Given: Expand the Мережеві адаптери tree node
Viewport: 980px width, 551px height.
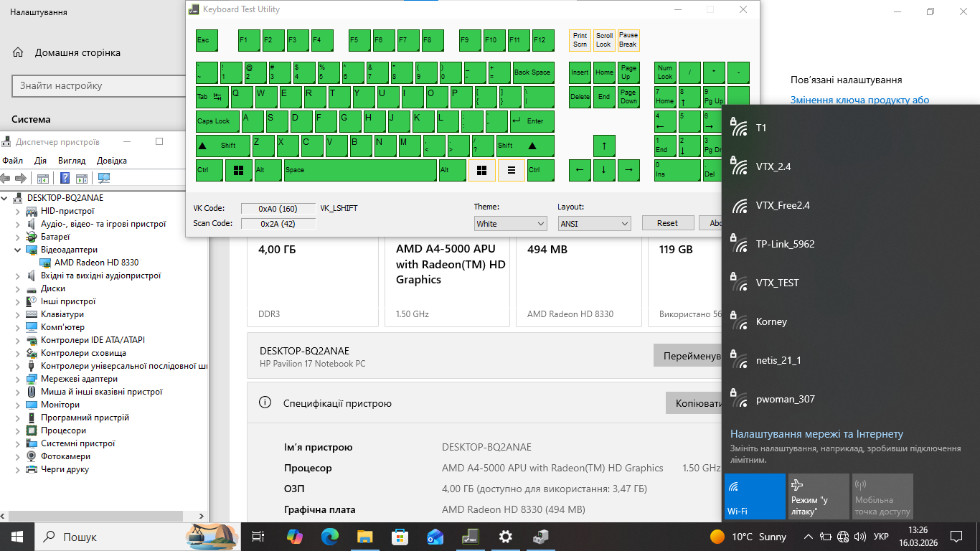Looking at the screenshot, I should [18, 379].
